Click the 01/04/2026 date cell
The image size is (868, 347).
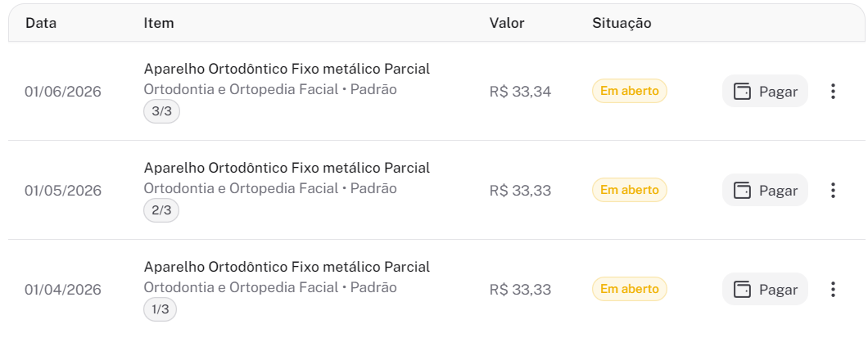[x=63, y=290]
